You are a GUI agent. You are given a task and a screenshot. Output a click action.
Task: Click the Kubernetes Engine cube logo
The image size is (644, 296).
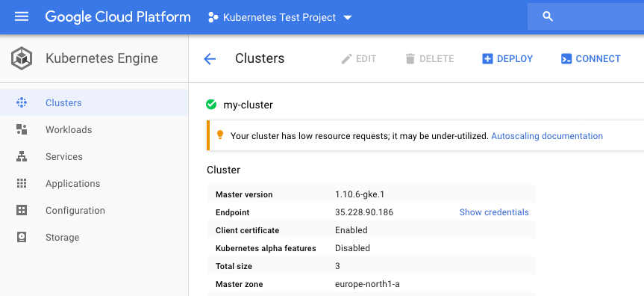pos(22,58)
